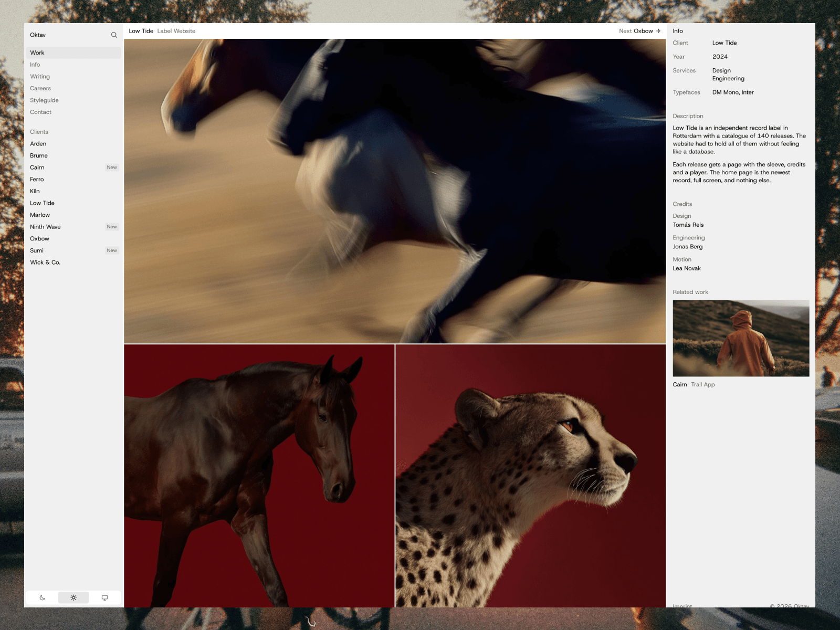Go to Next Oxbow project
Viewport: 840px width, 630px height.
639,31
